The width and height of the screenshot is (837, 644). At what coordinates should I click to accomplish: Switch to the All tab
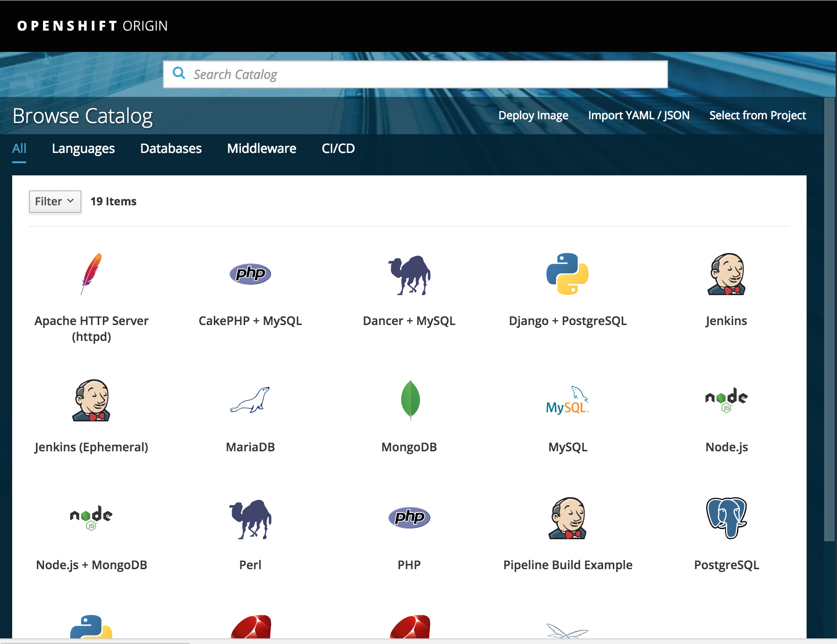click(19, 149)
